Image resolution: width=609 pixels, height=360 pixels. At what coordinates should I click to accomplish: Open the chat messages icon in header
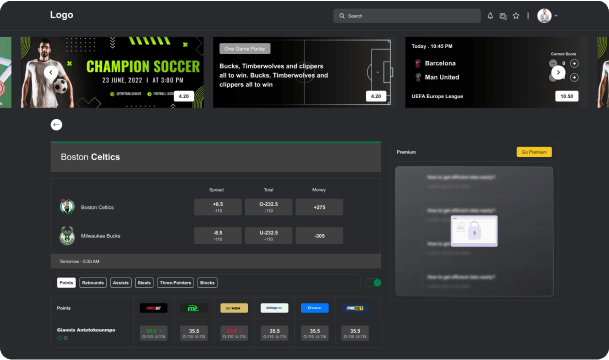[503, 16]
